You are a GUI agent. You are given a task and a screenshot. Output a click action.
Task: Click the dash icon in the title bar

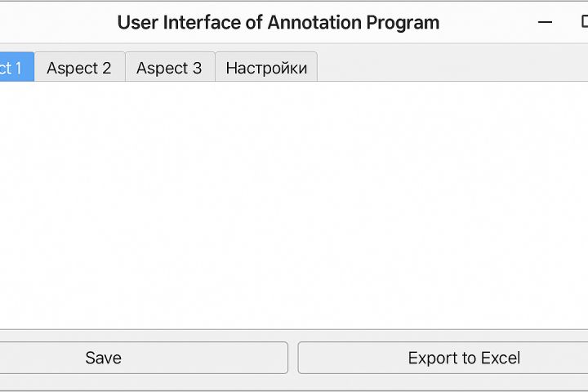click(546, 22)
